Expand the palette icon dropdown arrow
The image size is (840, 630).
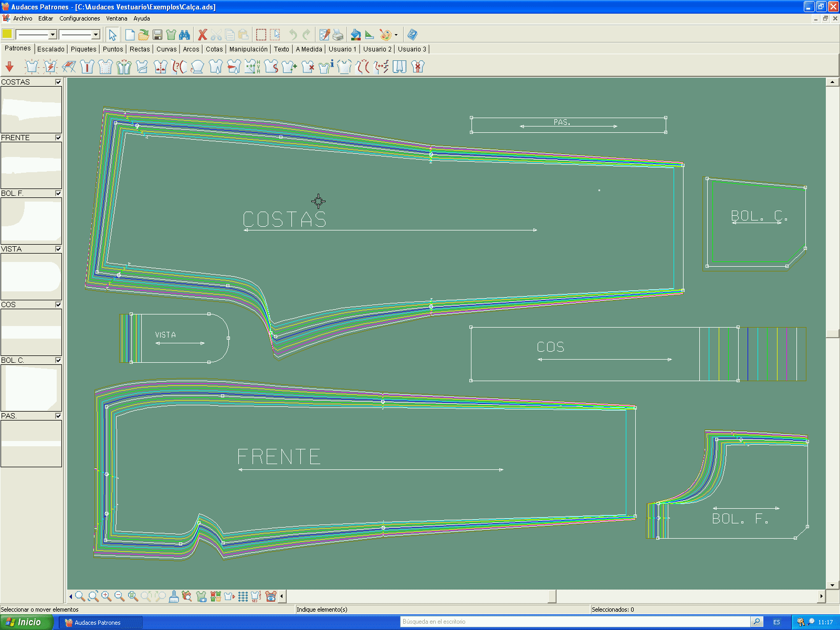(x=396, y=35)
